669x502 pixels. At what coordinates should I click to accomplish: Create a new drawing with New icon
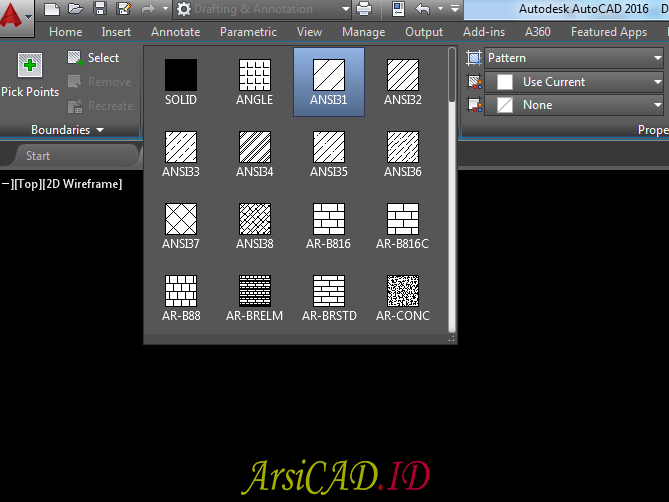[x=52, y=9]
